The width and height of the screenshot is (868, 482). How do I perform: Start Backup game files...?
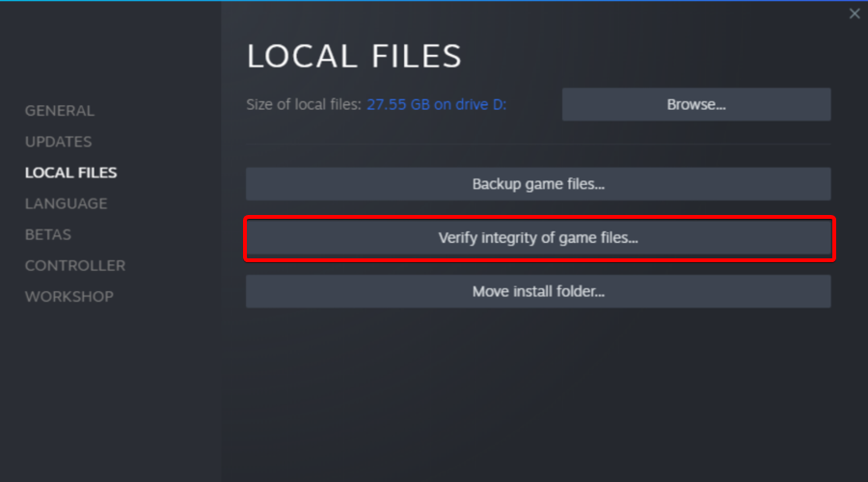point(538,184)
